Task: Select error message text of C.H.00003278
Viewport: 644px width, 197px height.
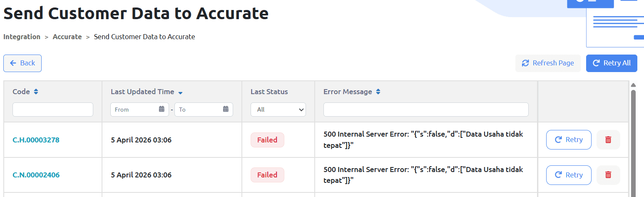Action: (x=423, y=140)
